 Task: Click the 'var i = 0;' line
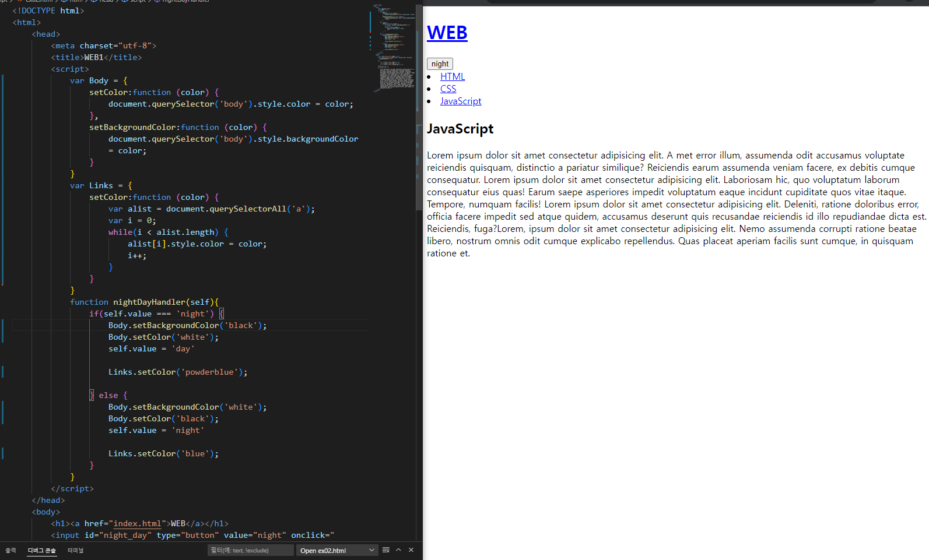tap(132, 220)
